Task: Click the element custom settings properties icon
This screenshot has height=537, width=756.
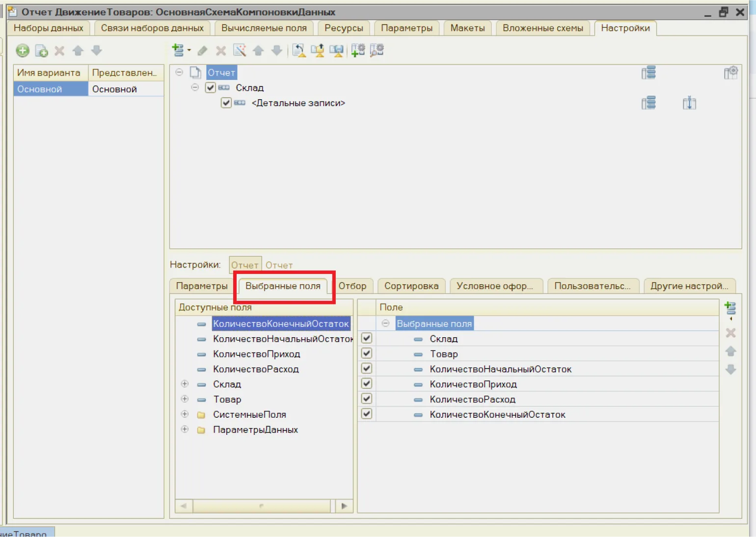Action: point(377,50)
